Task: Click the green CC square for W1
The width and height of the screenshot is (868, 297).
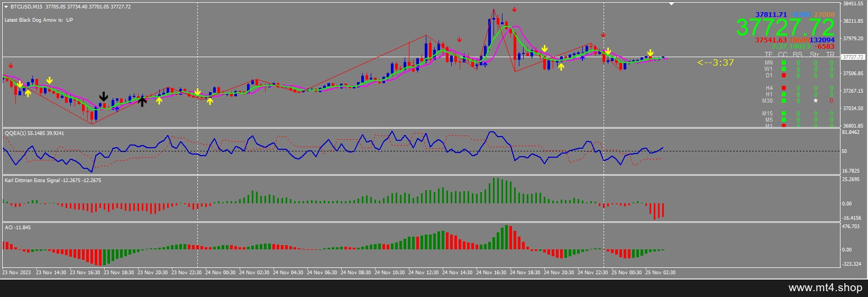Action: pyautogui.click(x=784, y=69)
